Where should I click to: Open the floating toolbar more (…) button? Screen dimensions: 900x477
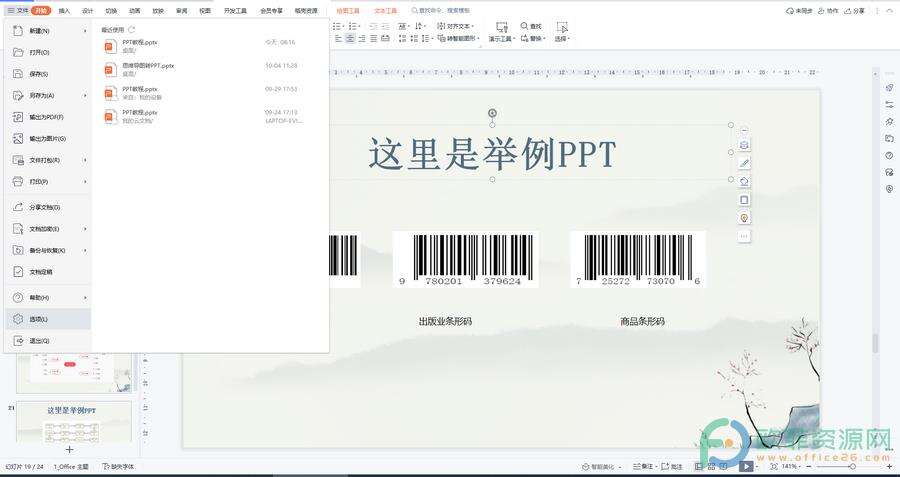coord(744,236)
